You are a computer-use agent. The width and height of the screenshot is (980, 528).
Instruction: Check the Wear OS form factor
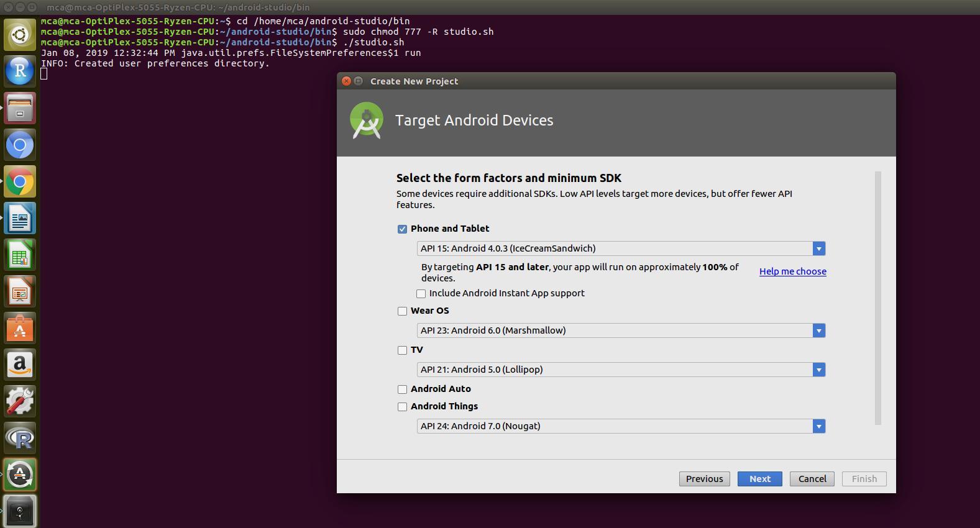(402, 311)
